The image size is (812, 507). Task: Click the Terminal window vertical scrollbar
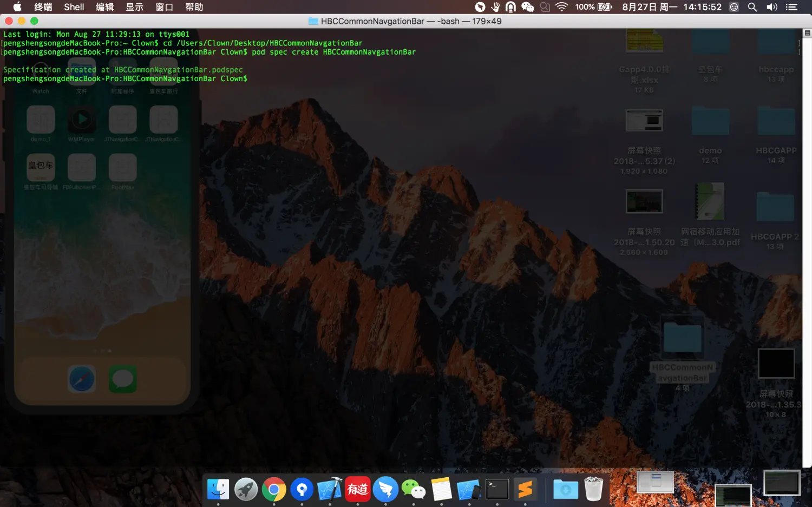pos(807,252)
